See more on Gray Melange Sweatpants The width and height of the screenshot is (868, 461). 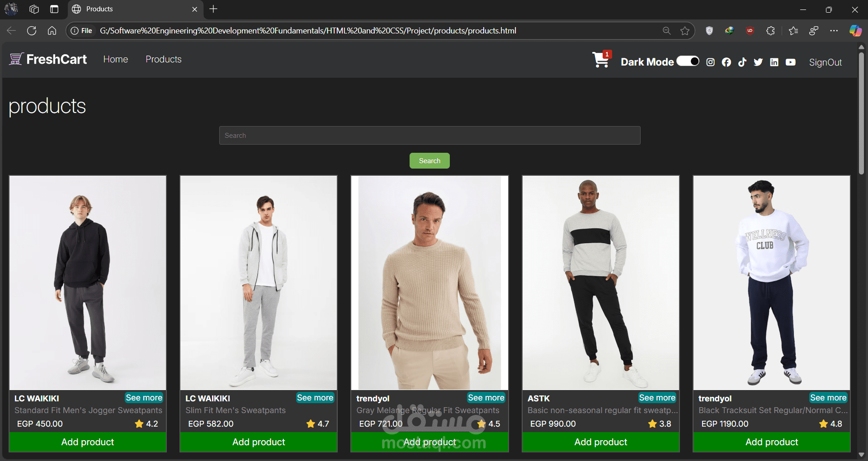(x=486, y=398)
